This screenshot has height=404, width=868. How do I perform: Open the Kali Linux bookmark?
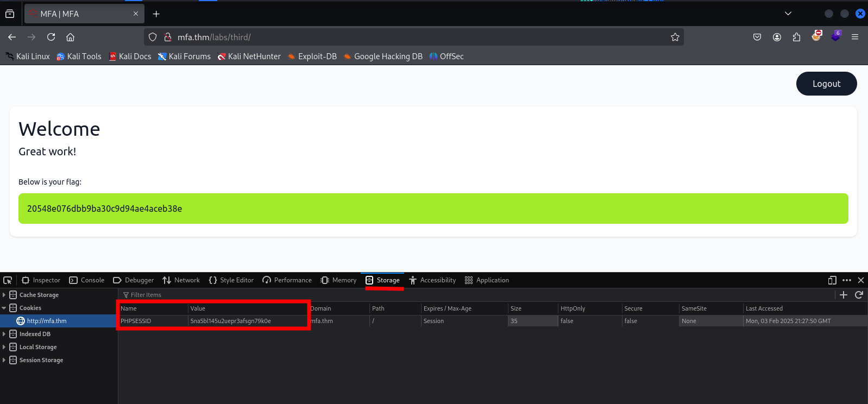[28, 56]
